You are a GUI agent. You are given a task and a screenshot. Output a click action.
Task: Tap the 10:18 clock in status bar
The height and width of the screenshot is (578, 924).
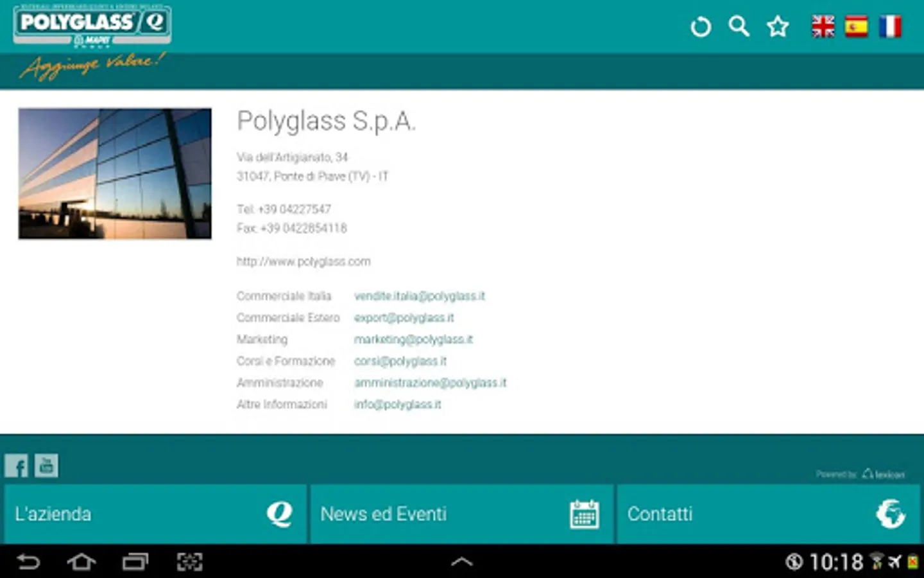click(836, 563)
